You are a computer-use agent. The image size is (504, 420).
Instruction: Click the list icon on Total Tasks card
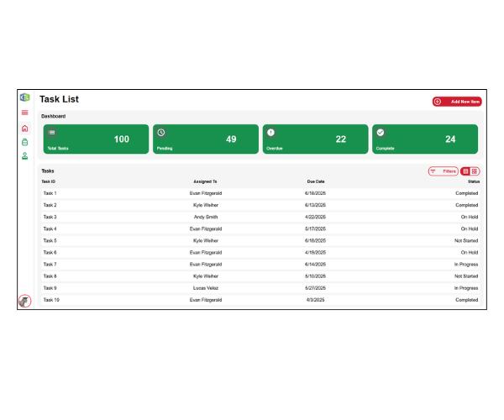51,133
